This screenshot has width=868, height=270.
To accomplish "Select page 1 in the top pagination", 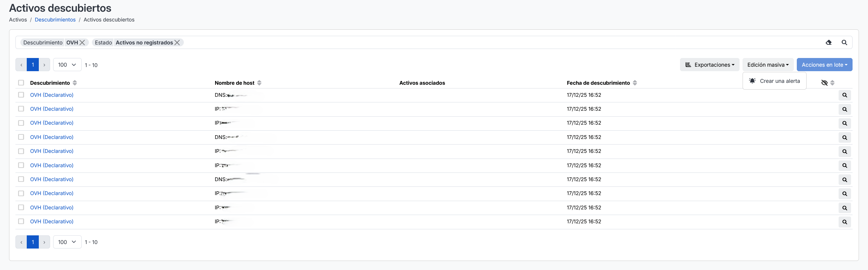I will coord(33,65).
